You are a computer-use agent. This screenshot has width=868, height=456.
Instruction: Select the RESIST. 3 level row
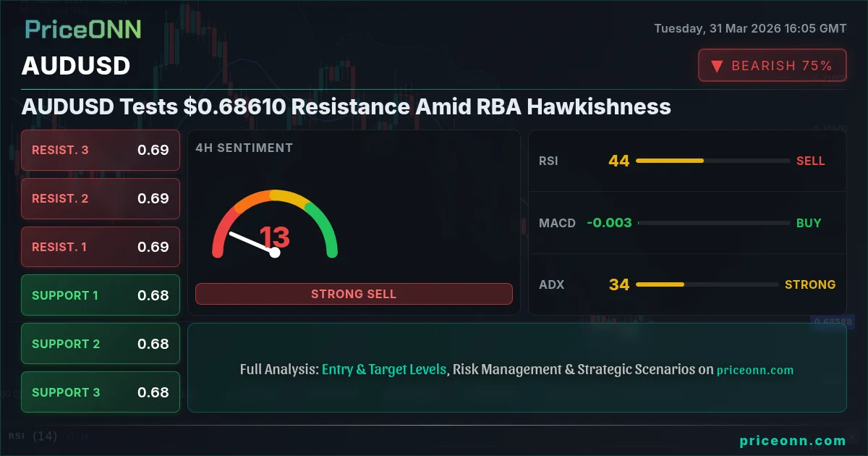pos(101,151)
